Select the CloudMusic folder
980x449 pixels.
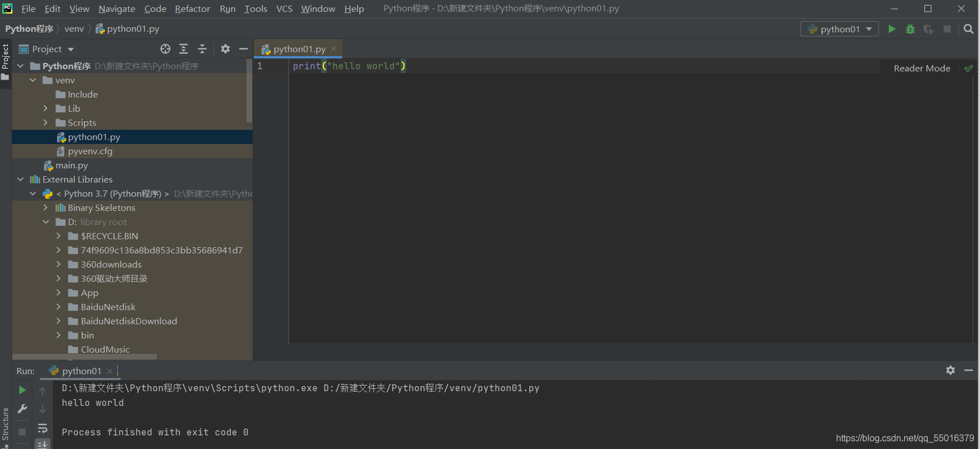click(x=132, y=349)
